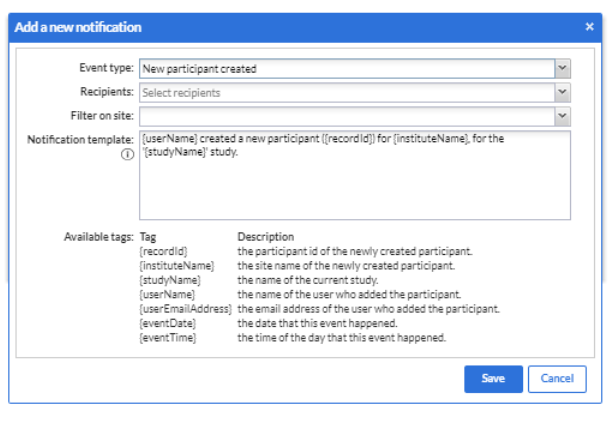616x425 pixels.
Task: Click the Cancel button
Action: tap(557, 379)
